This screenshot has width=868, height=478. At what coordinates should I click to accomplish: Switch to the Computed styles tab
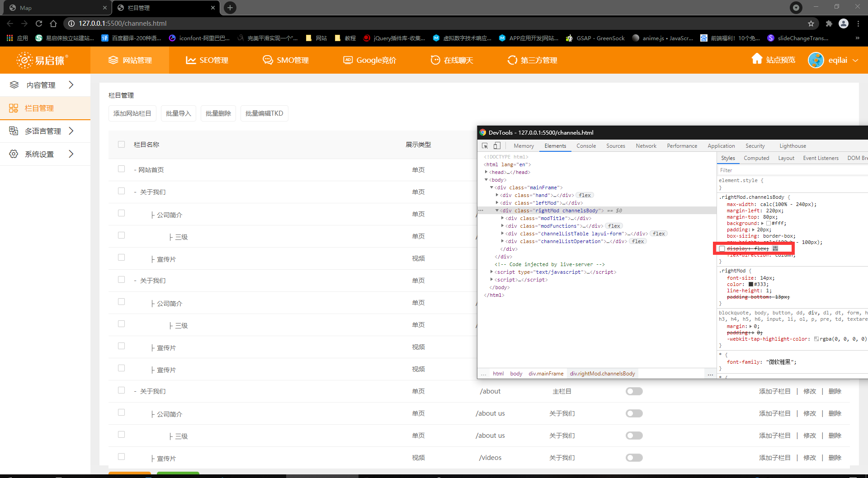coord(756,158)
